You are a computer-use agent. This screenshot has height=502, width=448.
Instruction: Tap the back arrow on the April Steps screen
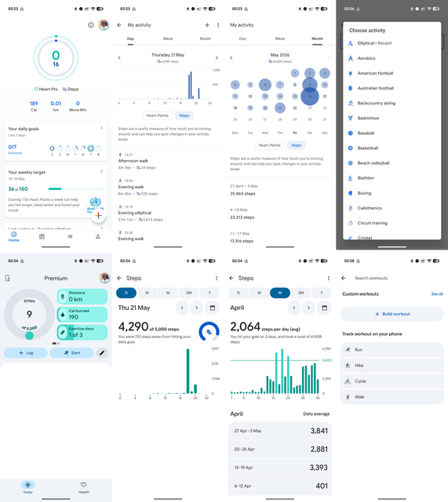(231, 278)
